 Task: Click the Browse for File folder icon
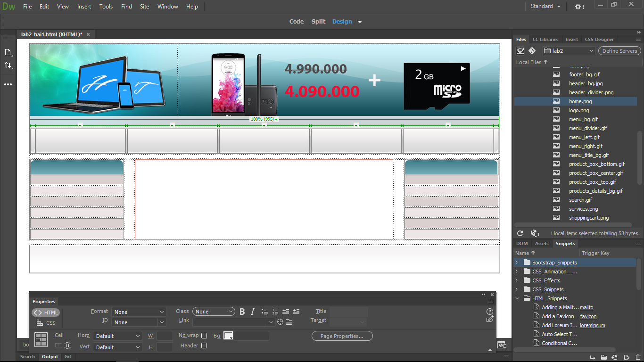tap(289, 322)
